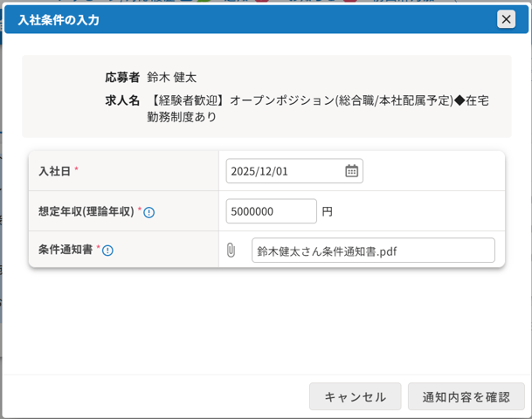Click the red required asterisk beside 入社日
The width and height of the screenshot is (532, 419).
click(76, 169)
